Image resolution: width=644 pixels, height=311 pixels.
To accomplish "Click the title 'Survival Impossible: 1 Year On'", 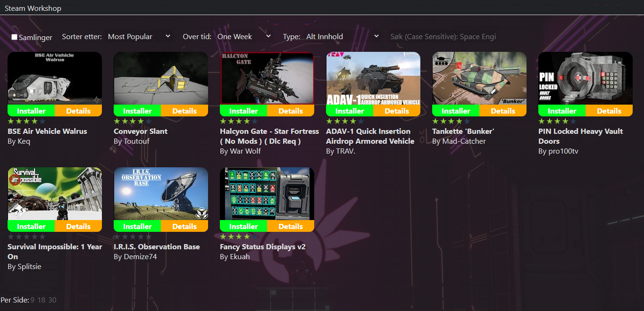I will [x=55, y=252].
